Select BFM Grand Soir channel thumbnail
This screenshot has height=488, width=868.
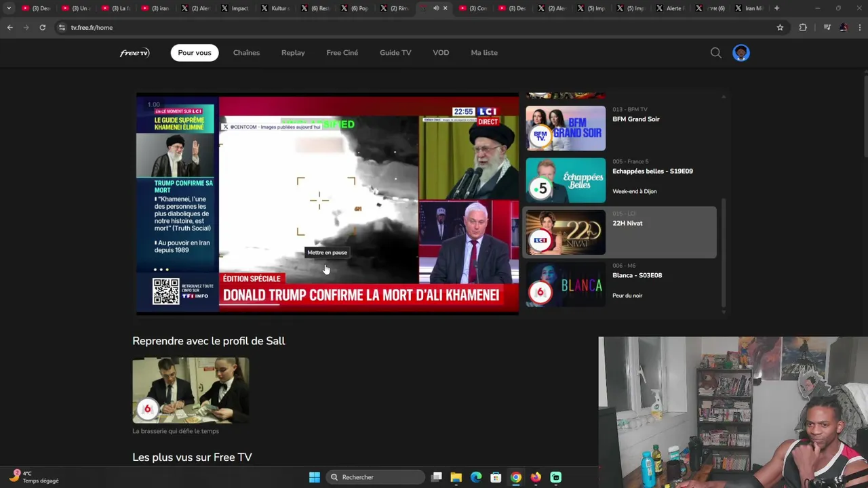pyautogui.click(x=566, y=128)
